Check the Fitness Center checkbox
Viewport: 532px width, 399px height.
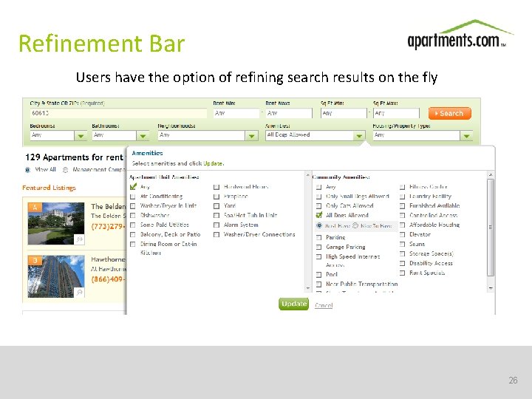pyautogui.click(x=403, y=187)
